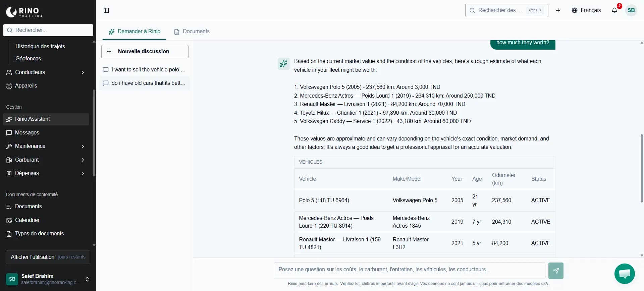Click the Year column header
The image size is (644, 291).
click(x=457, y=179)
